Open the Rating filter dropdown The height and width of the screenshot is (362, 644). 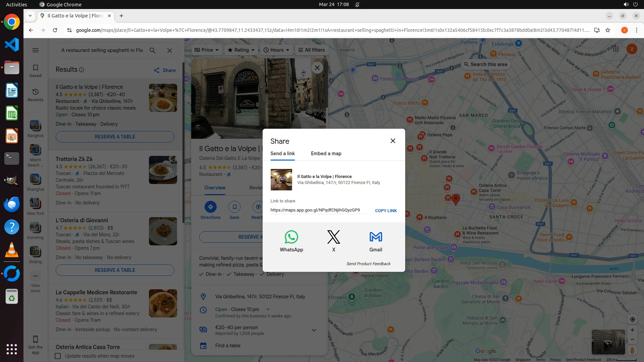[241, 50]
